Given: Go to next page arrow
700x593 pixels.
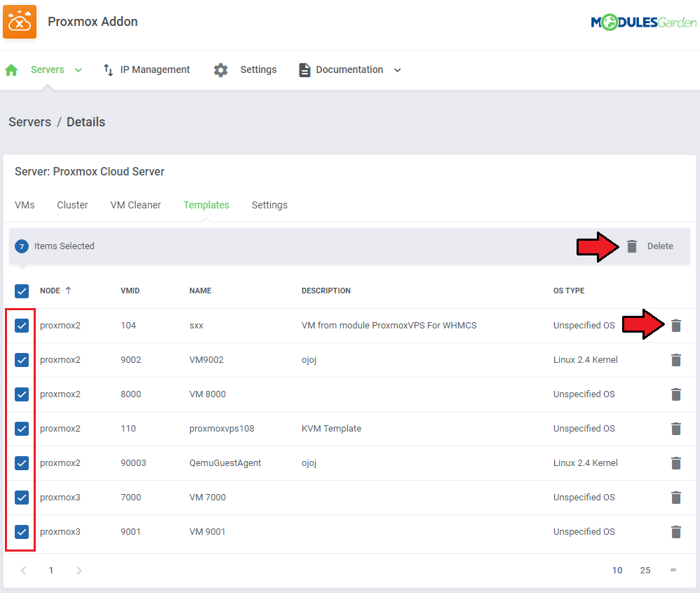Looking at the screenshot, I should click(x=79, y=571).
